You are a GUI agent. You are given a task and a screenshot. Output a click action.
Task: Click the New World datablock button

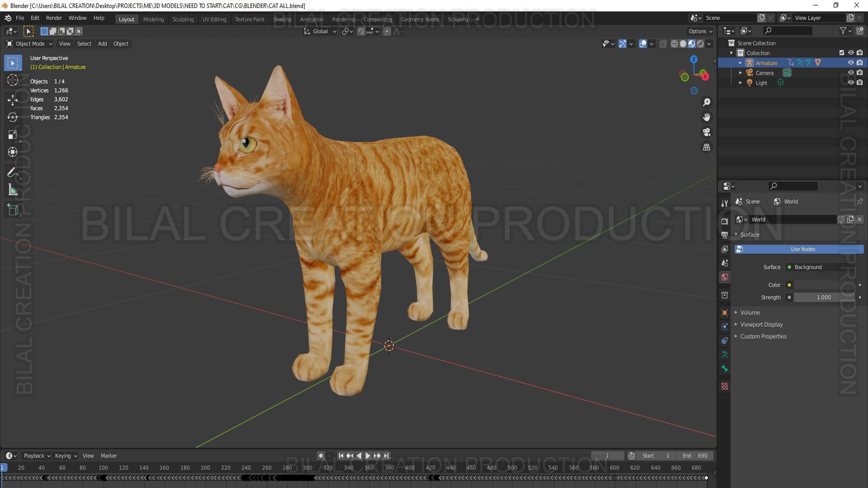click(850, 219)
